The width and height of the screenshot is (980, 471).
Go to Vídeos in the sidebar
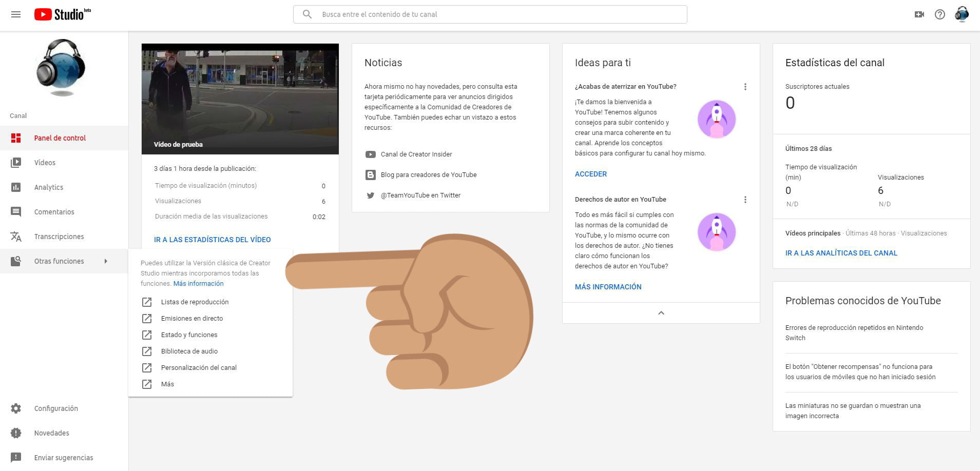(x=45, y=163)
